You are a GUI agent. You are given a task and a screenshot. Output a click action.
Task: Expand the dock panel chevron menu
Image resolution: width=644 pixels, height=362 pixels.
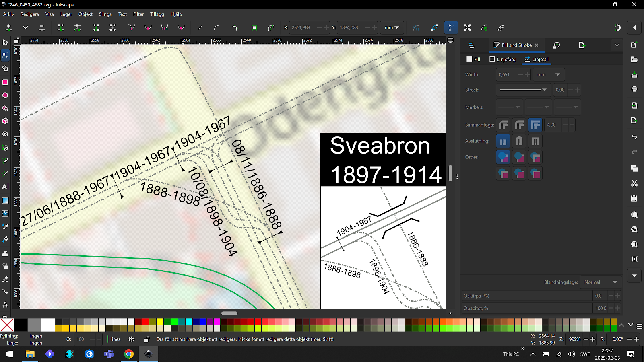tap(617, 45)
